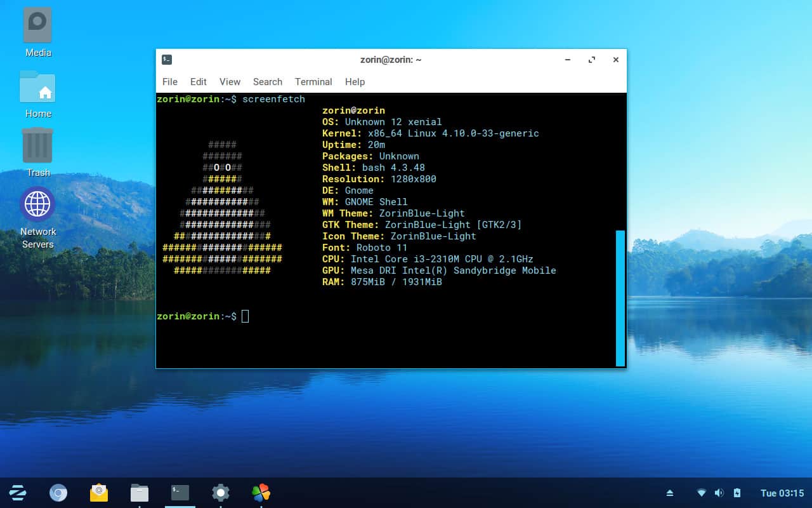
Task: Open the volume speaker indicator
Action: point(719,493)
